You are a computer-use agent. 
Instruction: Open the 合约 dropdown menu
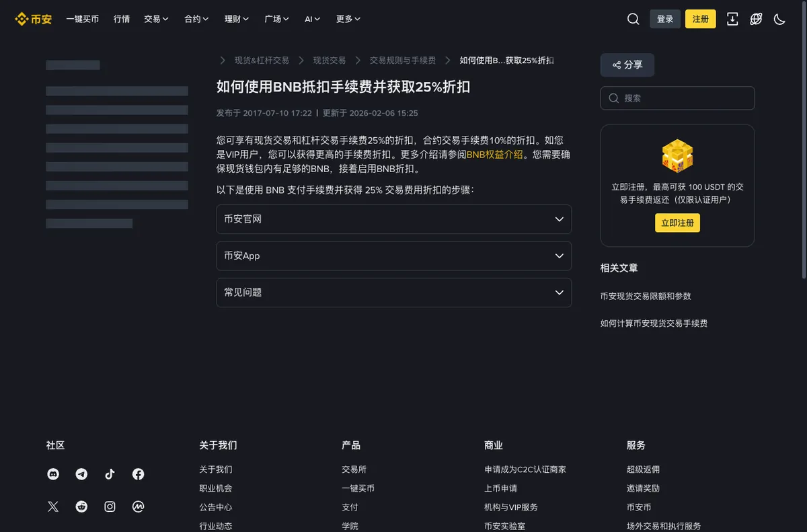coord(196,19)
